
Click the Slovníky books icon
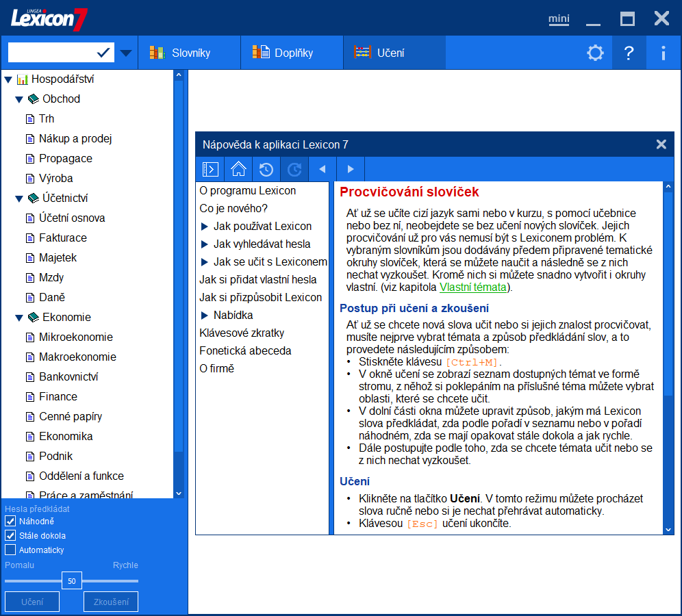pyautogui.click(x=157, y=53)
